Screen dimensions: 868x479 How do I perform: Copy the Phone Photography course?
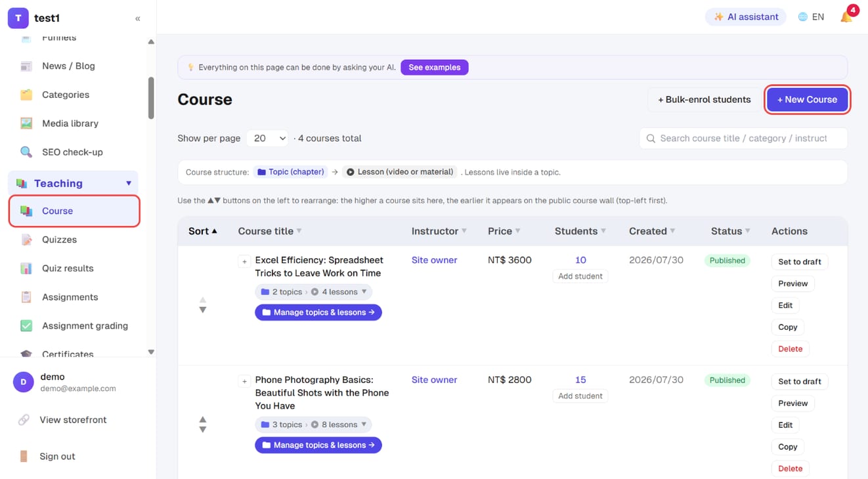pos(788,447)
